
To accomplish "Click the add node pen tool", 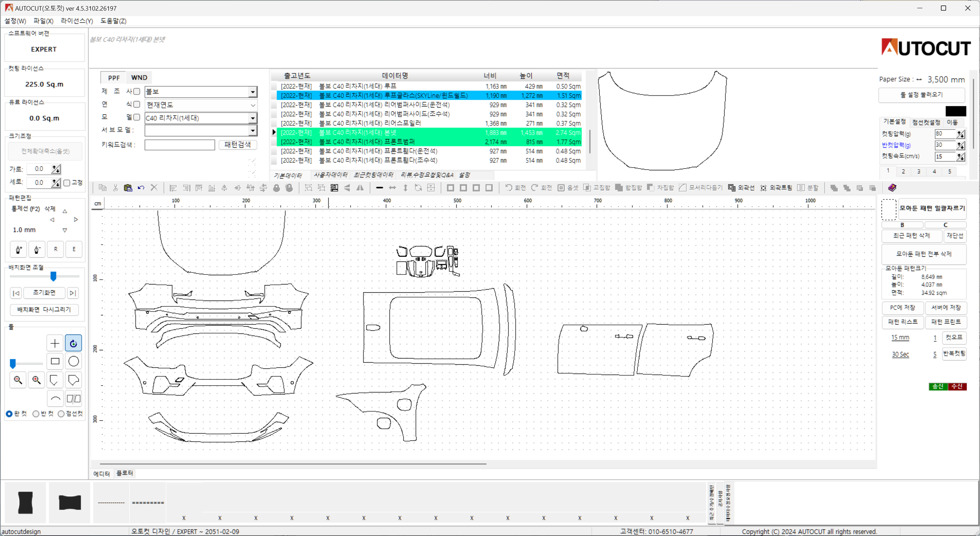I will coord(18,249).
